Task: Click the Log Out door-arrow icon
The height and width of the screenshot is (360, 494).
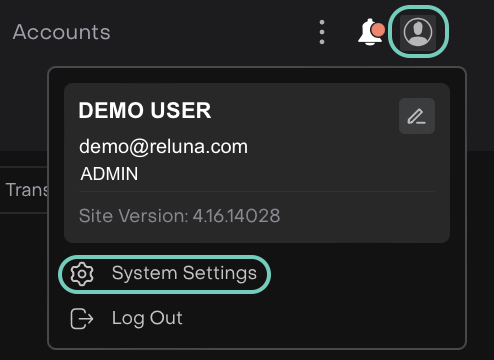Action: [82, 319]
